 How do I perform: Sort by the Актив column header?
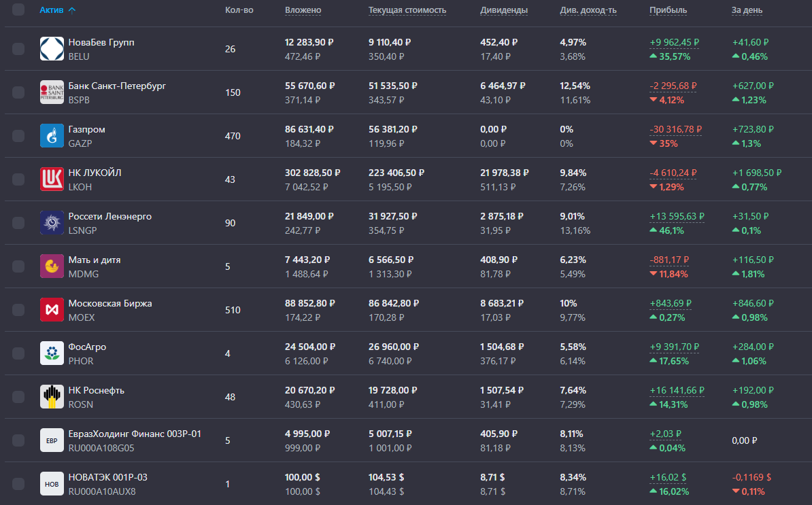pos(51,10)
